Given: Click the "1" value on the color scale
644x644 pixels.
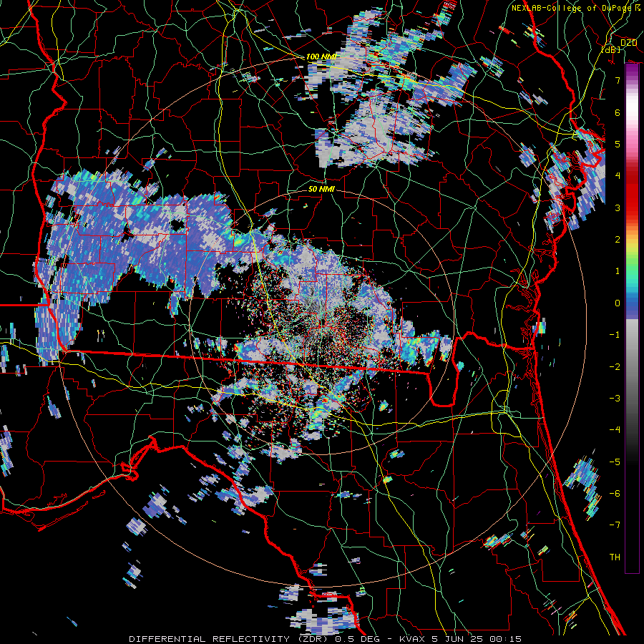Looking at the screenshot, I should point(618,271).
